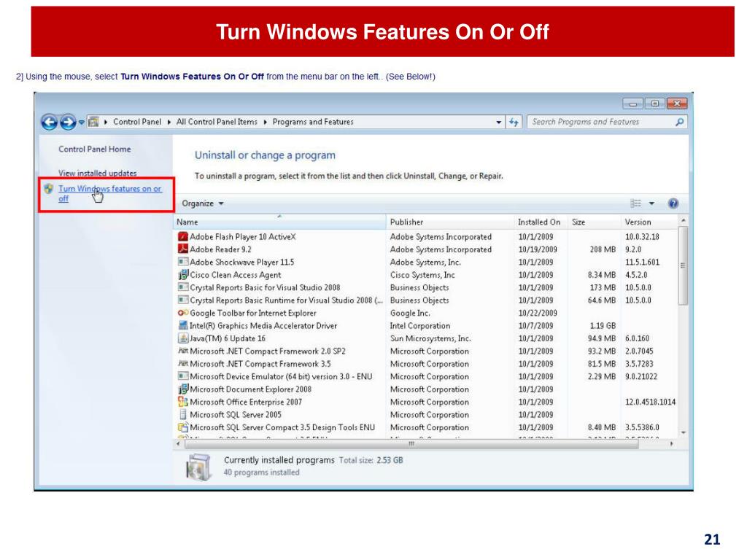
Task: Click Microsoft Document Explorer 2008 icon
Action: tap(183, 389)
